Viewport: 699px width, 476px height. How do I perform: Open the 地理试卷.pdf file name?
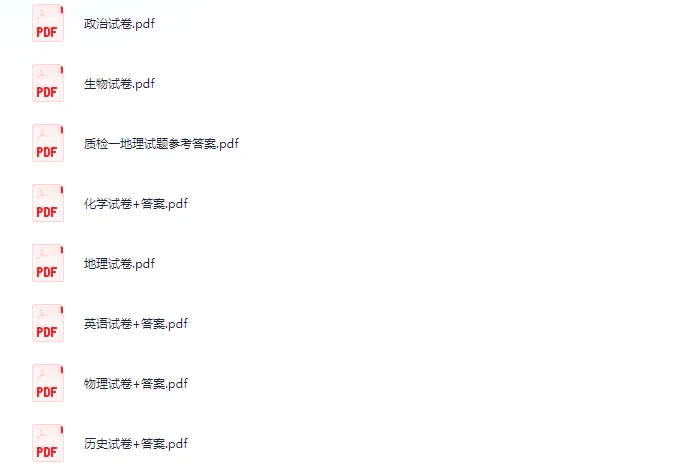(x=119, y=263)
